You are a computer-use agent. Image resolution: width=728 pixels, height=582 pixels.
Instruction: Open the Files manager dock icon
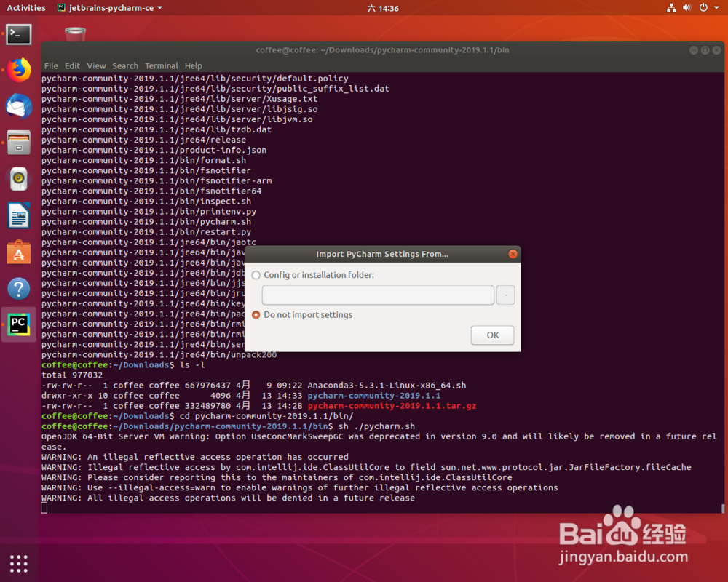click(19, 143)
